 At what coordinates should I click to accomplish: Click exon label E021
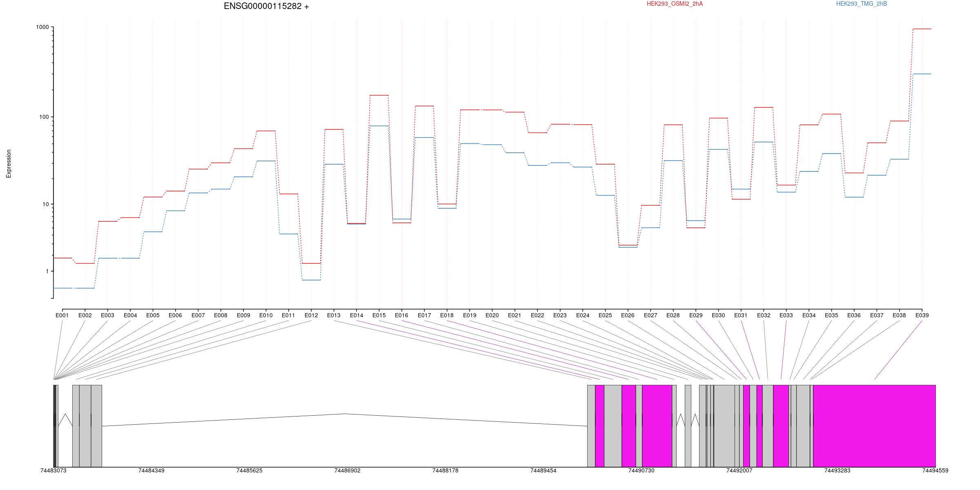click(514, 315)
